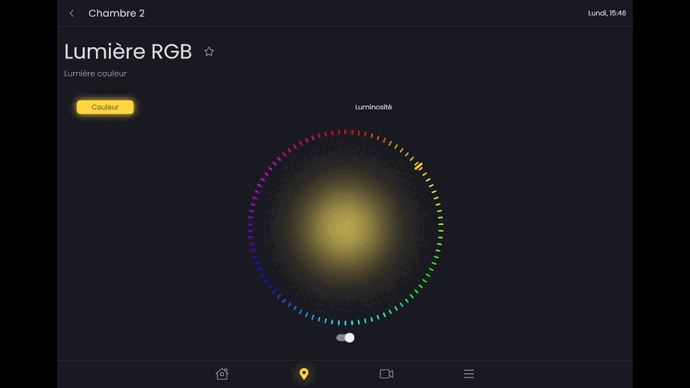Open the home icon in bottom bar

point(222,373)
